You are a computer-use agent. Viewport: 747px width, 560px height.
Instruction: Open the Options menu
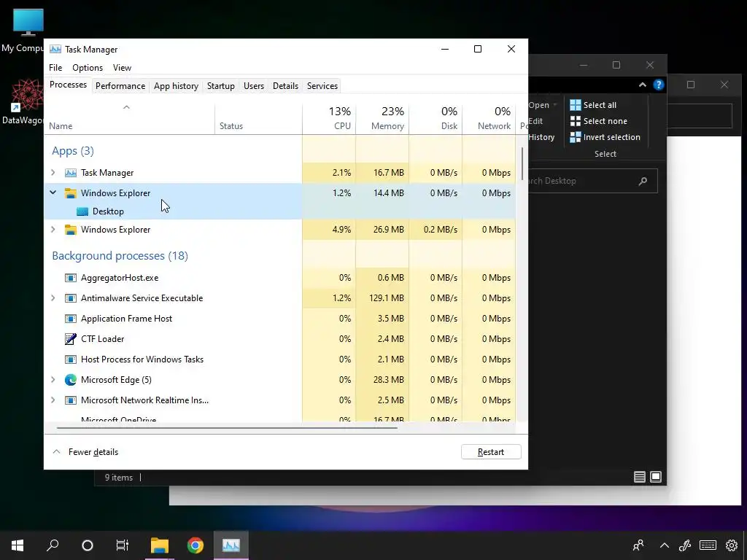(x=88, y=68)
